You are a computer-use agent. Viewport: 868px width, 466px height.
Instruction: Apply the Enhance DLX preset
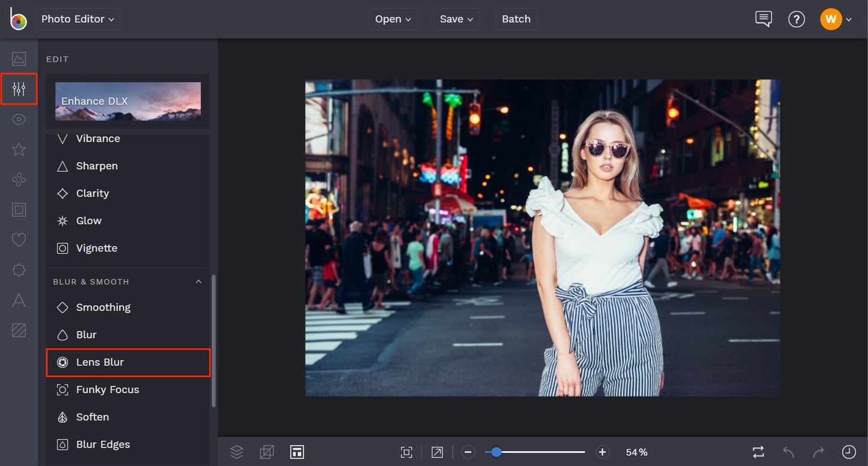pyautogui.click(x=128, y=101)
